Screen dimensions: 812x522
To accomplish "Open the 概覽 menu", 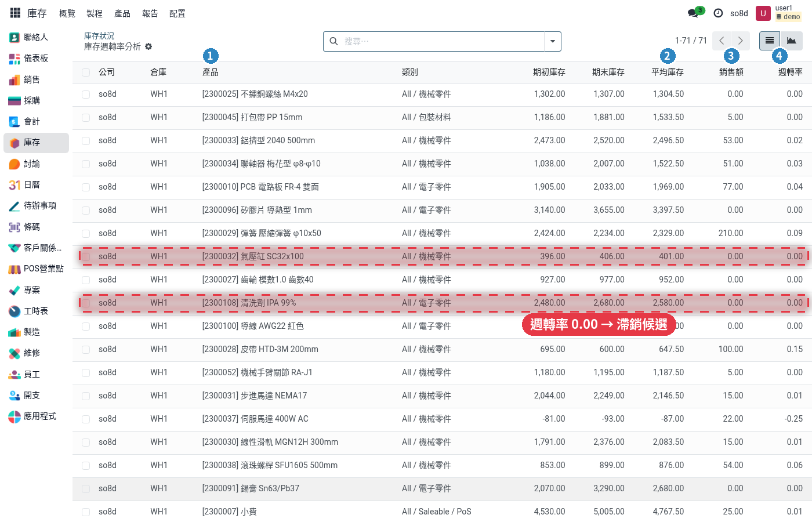I will coord(67,13).
